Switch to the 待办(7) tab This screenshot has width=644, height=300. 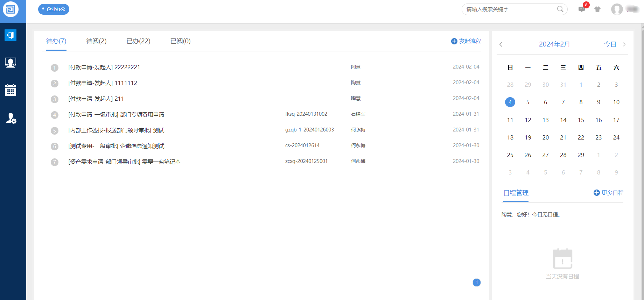[x=56, y=41]
